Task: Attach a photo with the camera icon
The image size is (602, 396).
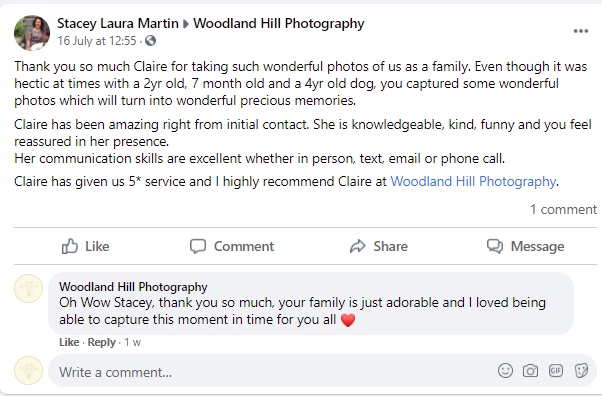Action: pyautogui.click(x=530, y=371)
